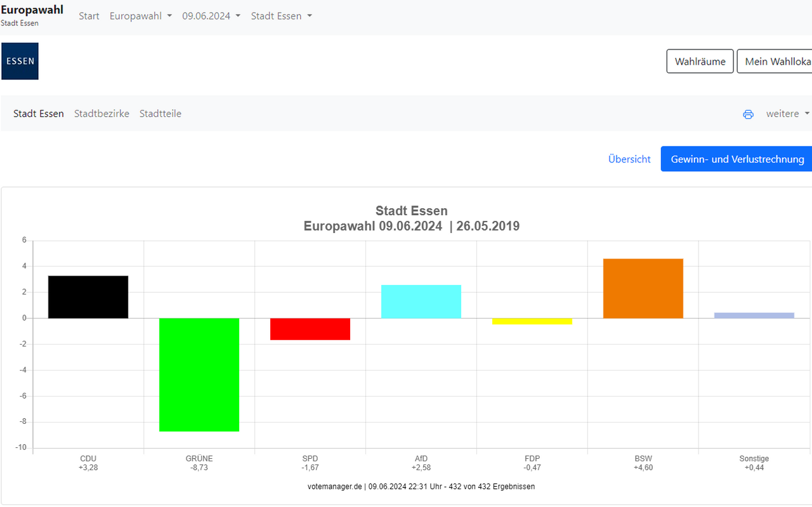Click the red SPD bar
Image resolution: width=812 pixels, height=507 pixels.
[310, 329]
